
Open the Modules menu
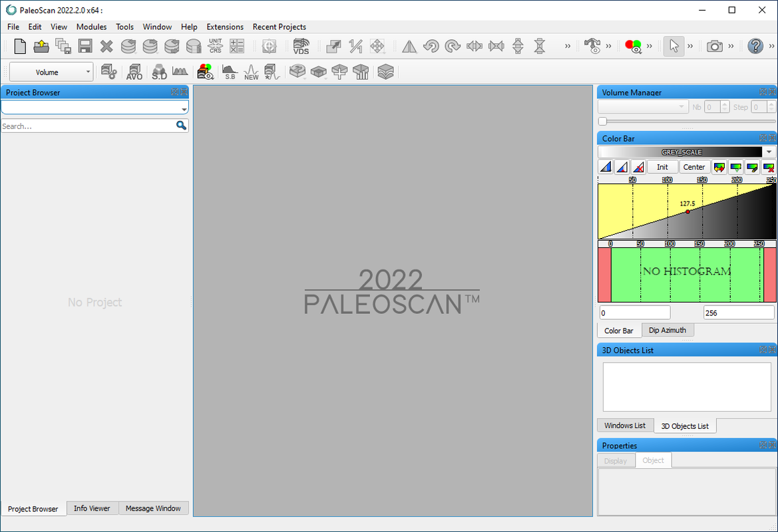(x=91, y=27)
